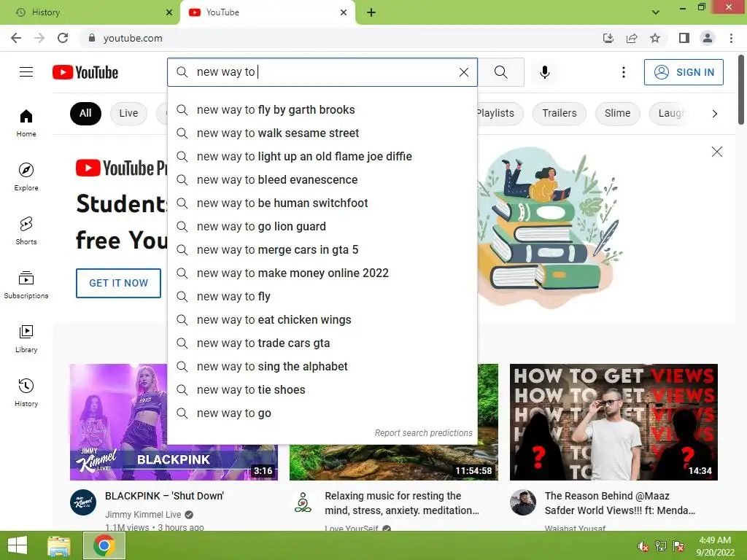This screenshot has width=747, height=560.
Task: Select the All filter chip
Action: [85, 113]
